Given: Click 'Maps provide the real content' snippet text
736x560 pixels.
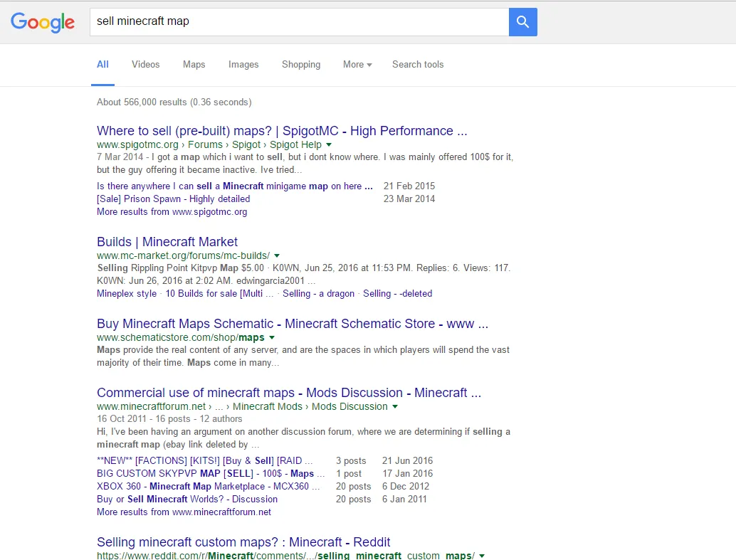Looking at the screenshot, I should point(303,356).
